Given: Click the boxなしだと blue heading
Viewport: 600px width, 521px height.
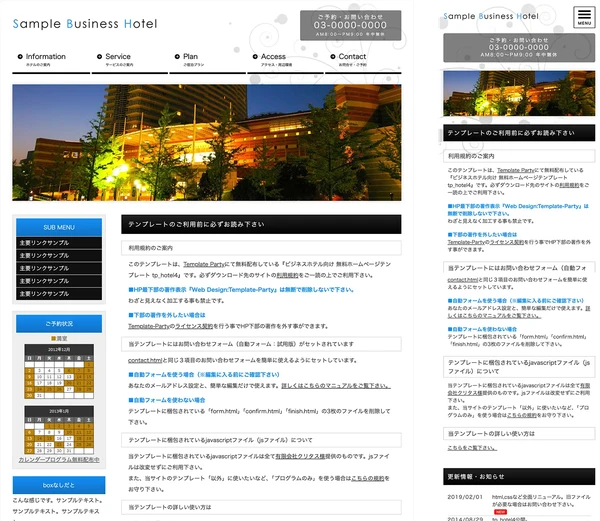Looking at the screenshot, I should [x=59, y=485].
